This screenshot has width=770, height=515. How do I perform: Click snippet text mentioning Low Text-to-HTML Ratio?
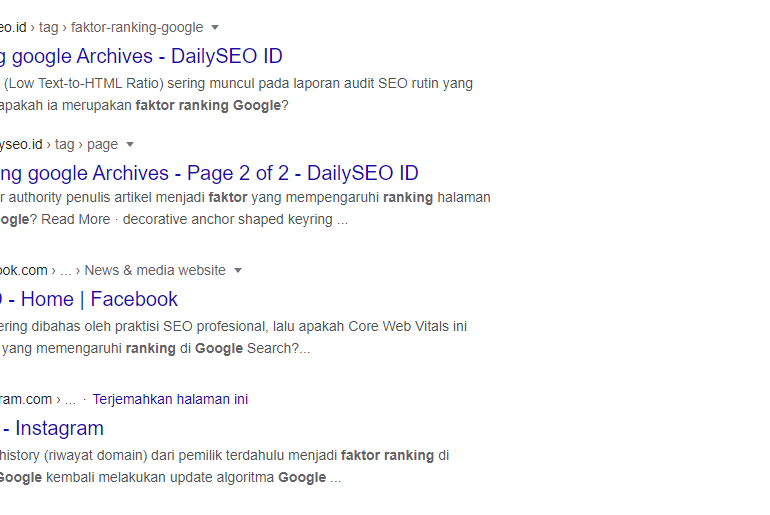(238, 83)
